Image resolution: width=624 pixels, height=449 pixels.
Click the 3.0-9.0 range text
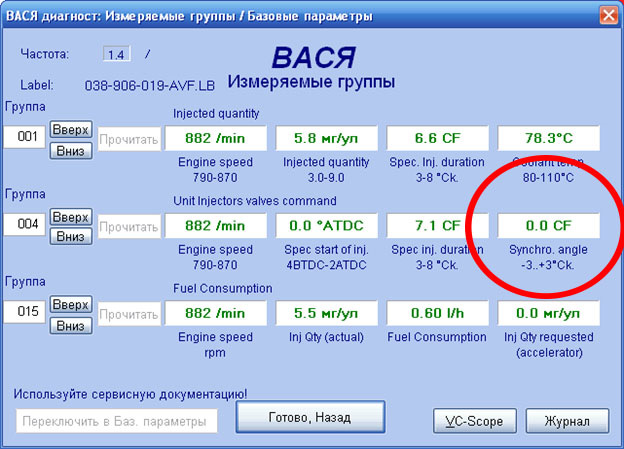click(326, 178)
